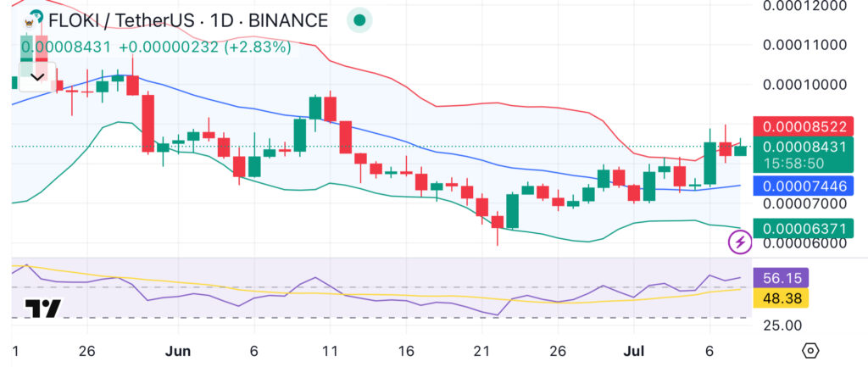Viewport: 868px width, 367px height.
Task: Click the basis label 0.00007446
Action: tap(804, 186)
